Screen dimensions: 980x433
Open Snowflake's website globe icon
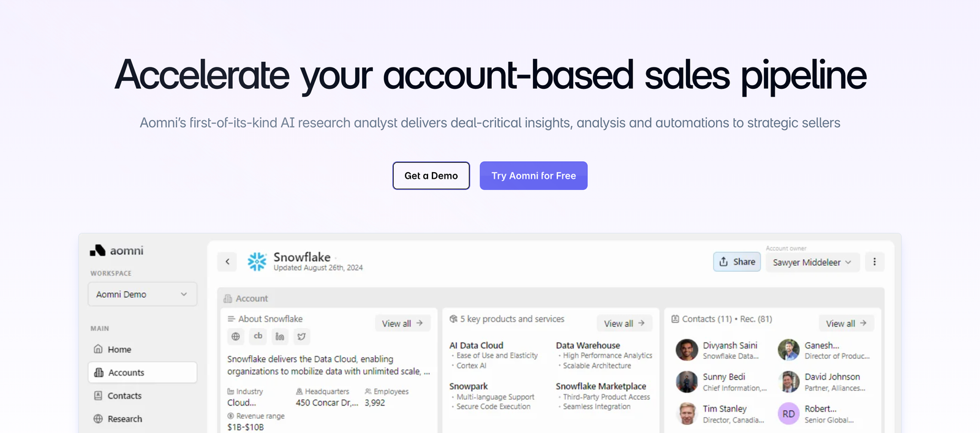coord(236,336)
